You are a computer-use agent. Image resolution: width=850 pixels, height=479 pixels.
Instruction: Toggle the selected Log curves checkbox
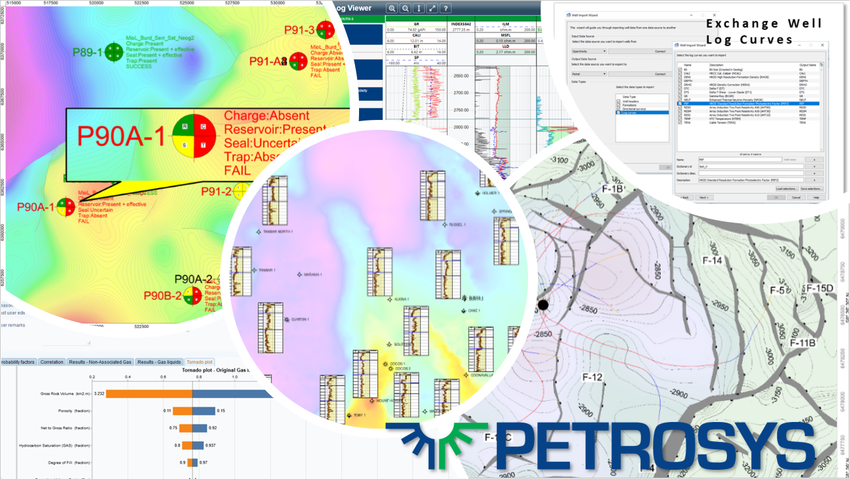[x=619, y=113]
